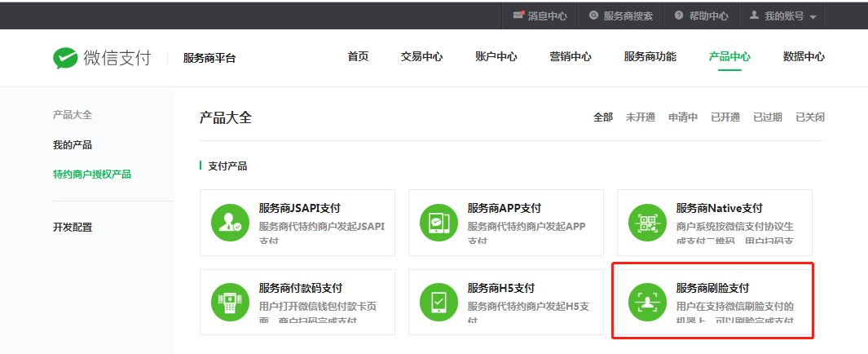The image size is (868, 354).
Task: Switch to 交易中心 tab
Action: (x=422, y=56)
